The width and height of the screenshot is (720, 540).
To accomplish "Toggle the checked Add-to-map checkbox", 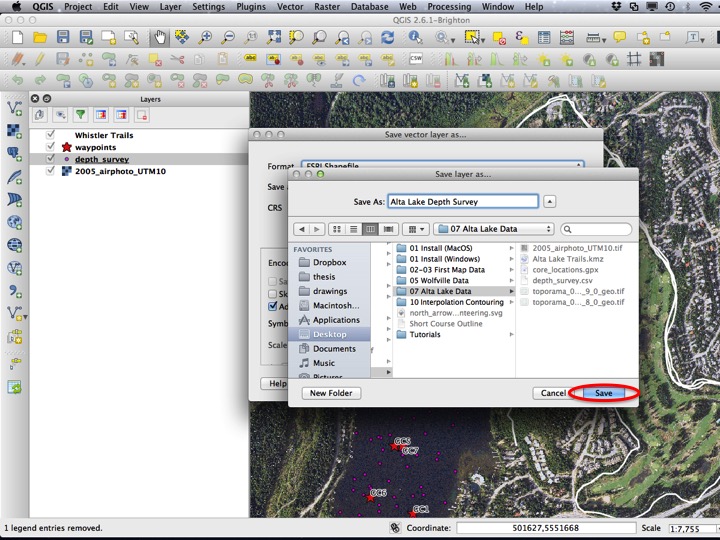I will coord(272,306).
